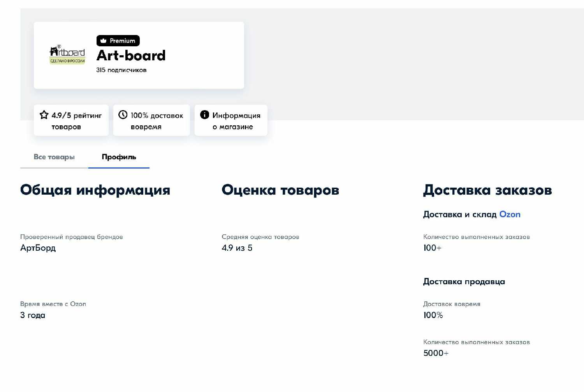Click the 'Оценка товаров' section heading

tap(281, 190)
